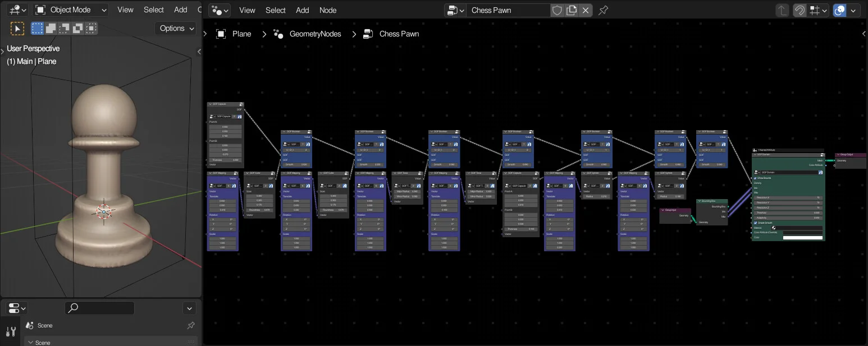The height and width of the screenshot is (346, 868).
Task: Open the Options dropdown in the viewport
Action: click(x=175, y=28)
